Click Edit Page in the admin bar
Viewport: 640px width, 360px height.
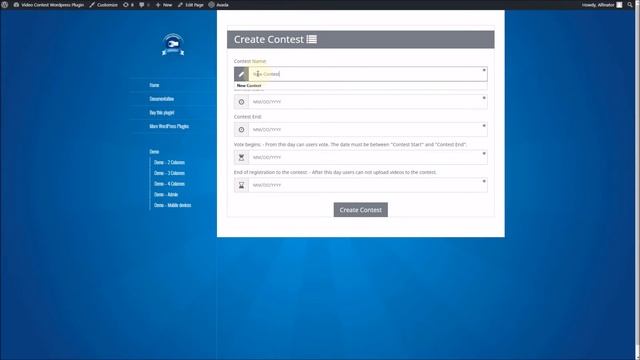(x=191, y=5)
